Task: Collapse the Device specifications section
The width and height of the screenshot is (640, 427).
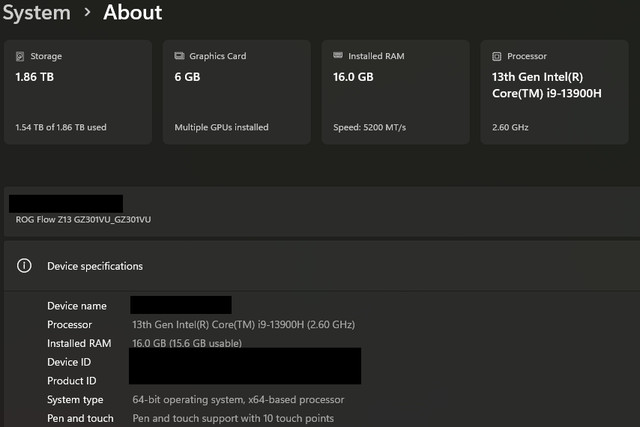Action: click(x=322, y=266)
